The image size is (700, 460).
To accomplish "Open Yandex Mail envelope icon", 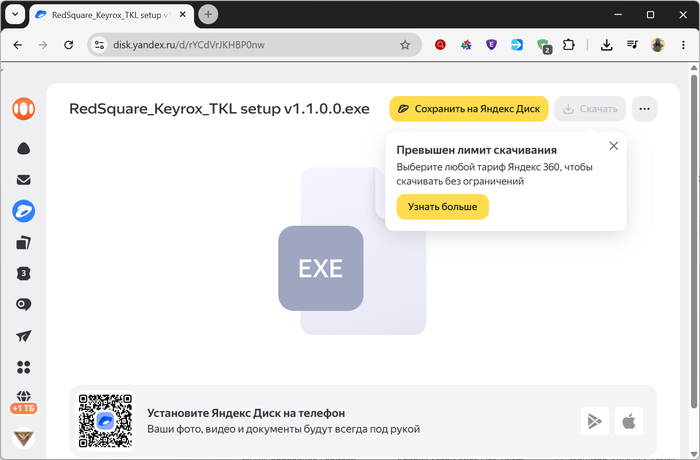I will pyautogui.click(x=24, y=180).
